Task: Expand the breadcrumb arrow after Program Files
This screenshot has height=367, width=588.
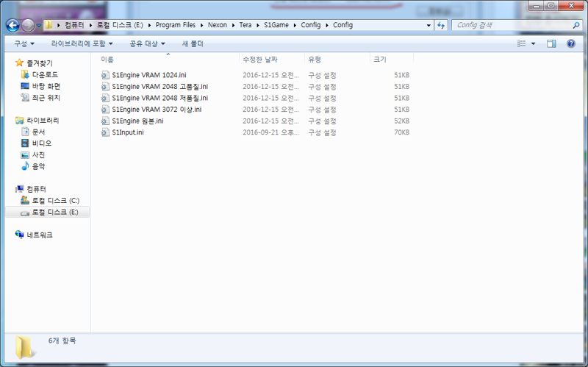Action: (x=201, y=25)
